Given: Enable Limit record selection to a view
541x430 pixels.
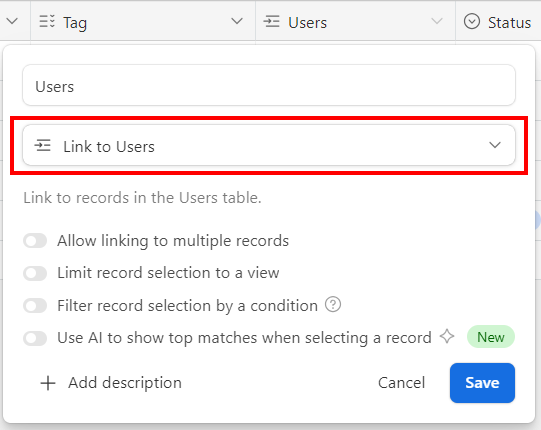Looking at the screenshot, I should 35,273.
